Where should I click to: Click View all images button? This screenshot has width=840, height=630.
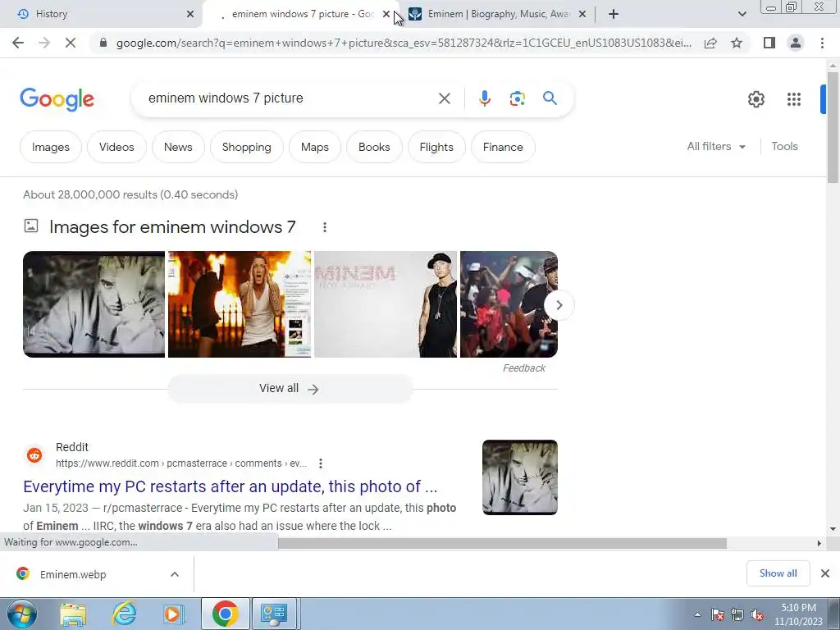(x=290, y=388)
